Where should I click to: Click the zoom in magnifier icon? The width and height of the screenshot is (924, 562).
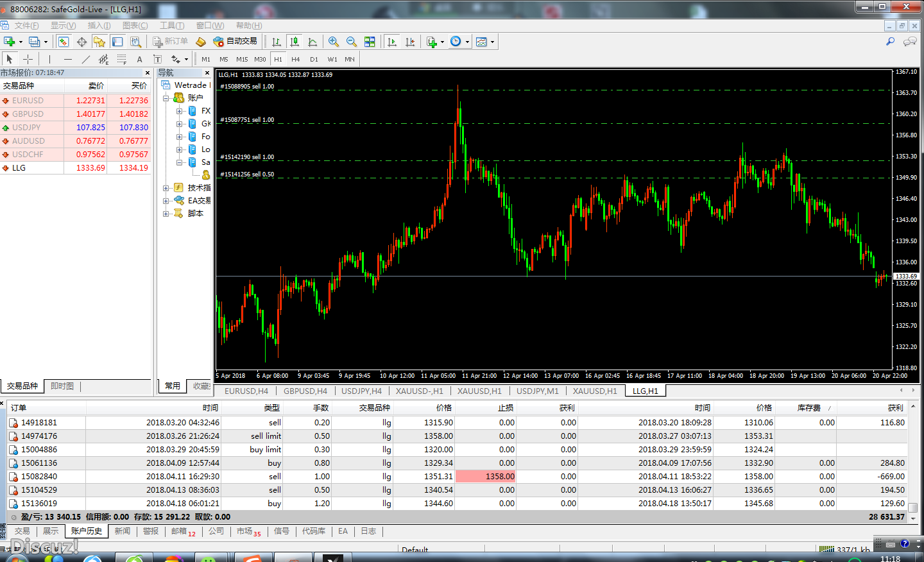tap(334, 42)
